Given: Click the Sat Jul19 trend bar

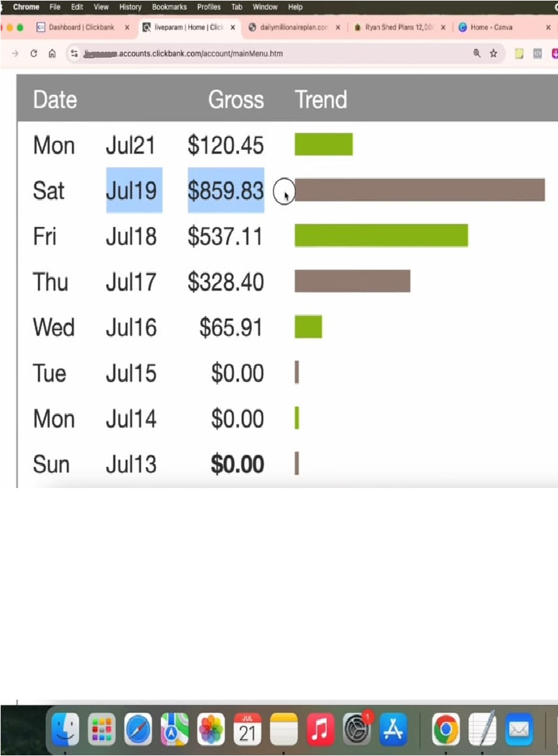Looking at the screenshot, I should click(419, 190).
